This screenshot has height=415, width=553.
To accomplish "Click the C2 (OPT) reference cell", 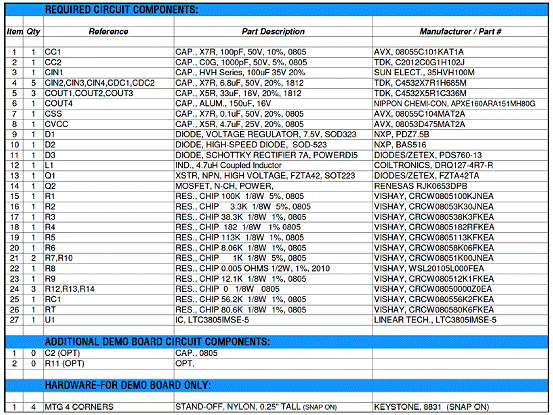I will tap(62, 353).
